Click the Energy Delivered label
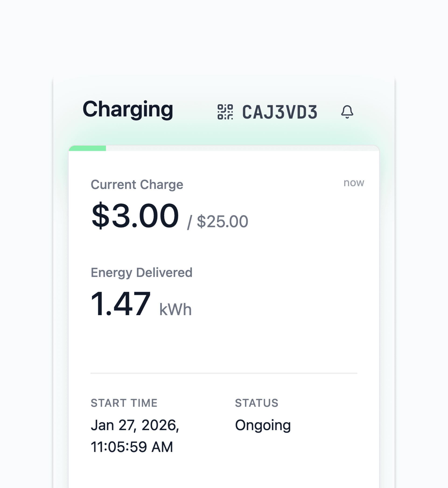448x488 pixels. pos(141,273)
